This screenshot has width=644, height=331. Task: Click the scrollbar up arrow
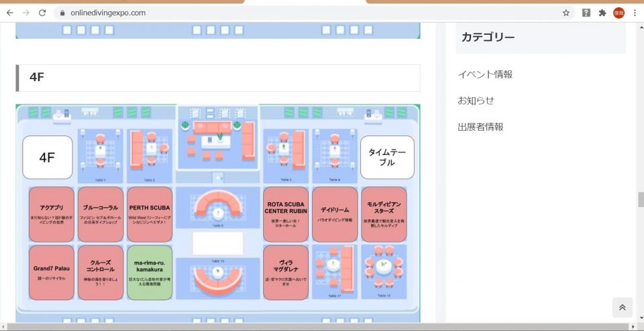(x=640, y=27)
